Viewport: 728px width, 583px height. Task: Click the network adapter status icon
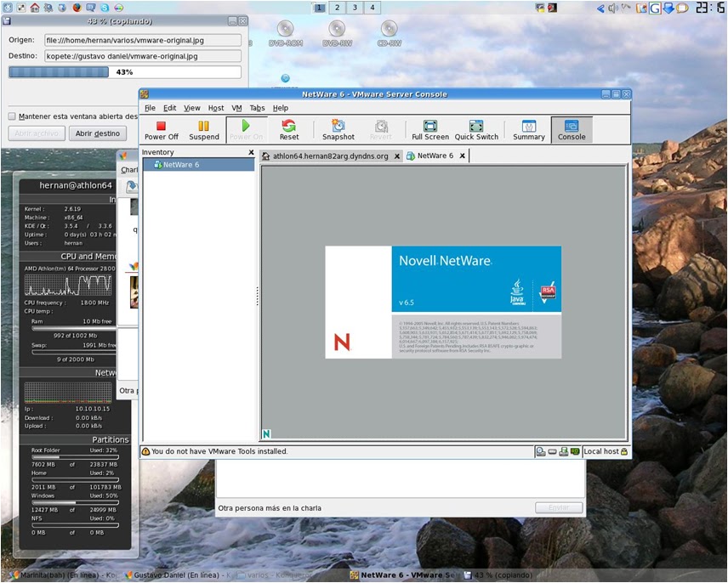(x=575, y=451)
